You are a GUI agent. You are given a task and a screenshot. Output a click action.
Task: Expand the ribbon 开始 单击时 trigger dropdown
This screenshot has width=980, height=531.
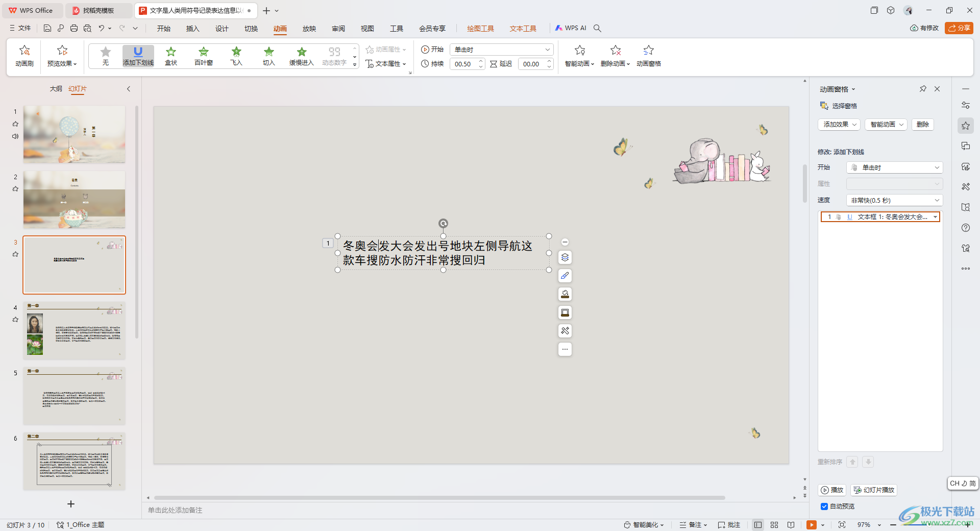click(548, 50)
